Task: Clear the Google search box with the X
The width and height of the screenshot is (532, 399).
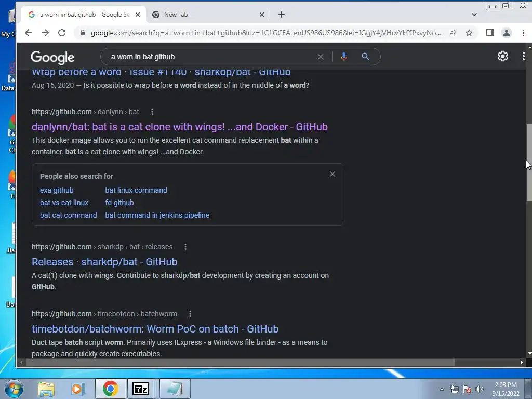Action: [321, 57]
